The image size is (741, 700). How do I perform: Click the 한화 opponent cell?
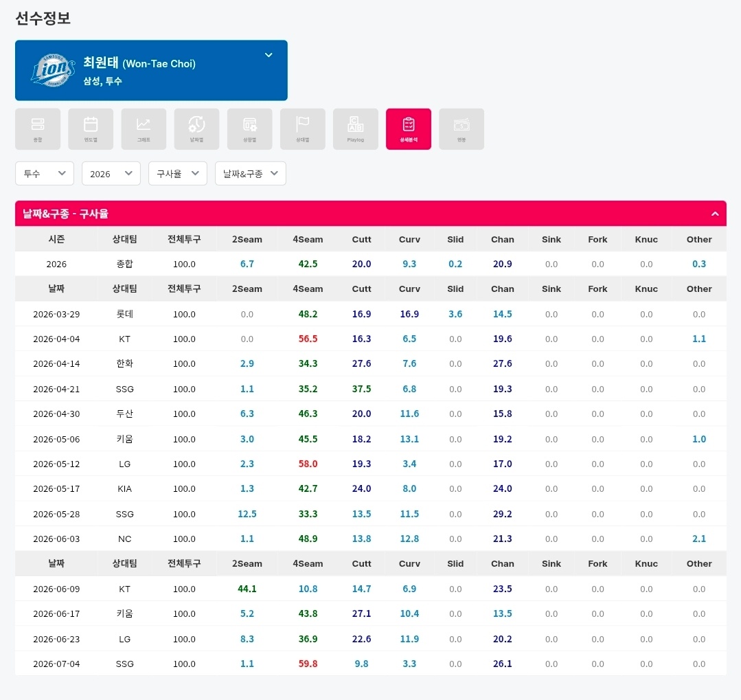[x=125, y=363]
